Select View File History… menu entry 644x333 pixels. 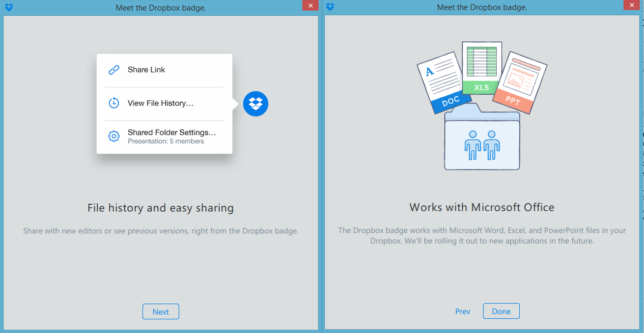(164, 103)
